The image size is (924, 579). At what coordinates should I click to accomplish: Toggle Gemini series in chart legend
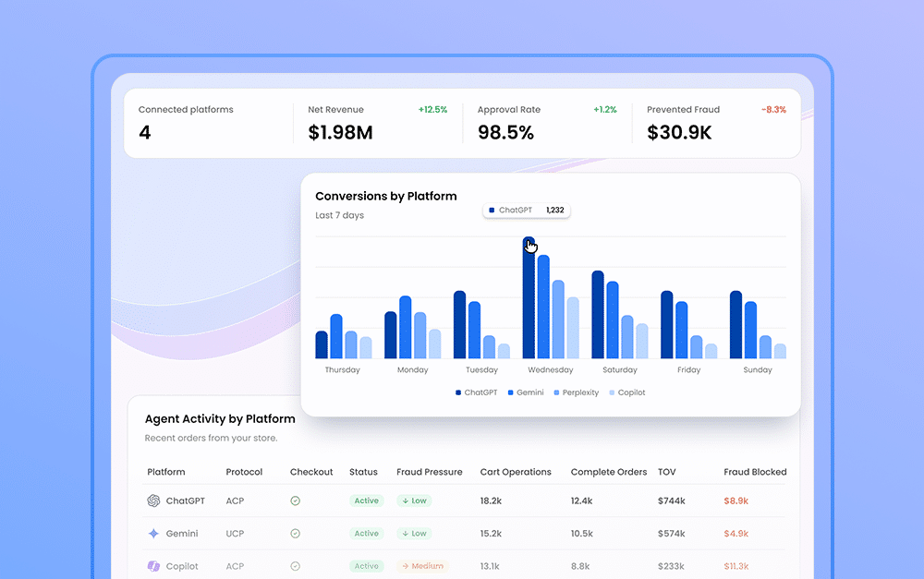click(x=524, y=392)
